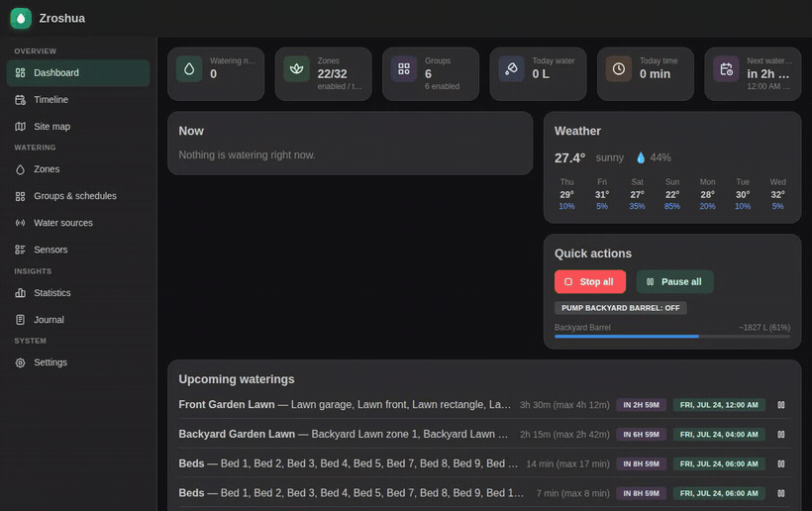This screenshot has height=511, width=812.
Task: Click the Groups card grid icon
Action: pyautogui.click(x=404, y=69)
